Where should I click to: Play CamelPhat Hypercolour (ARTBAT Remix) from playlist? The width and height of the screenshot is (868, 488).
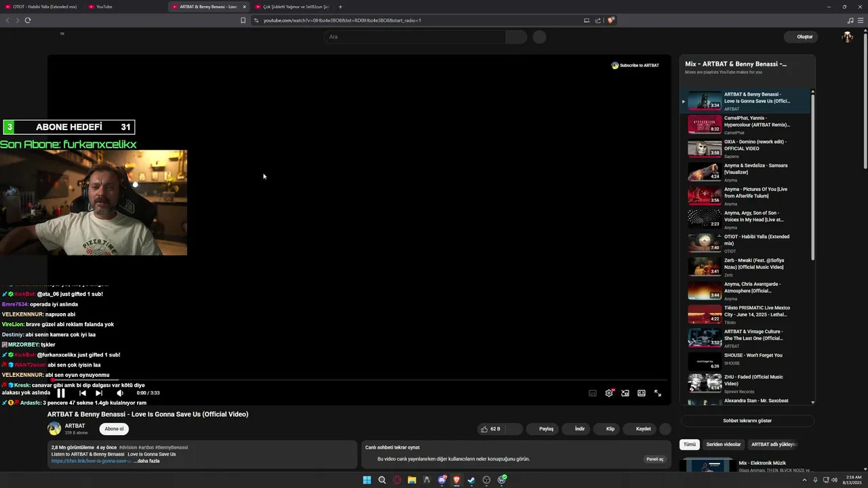746,125
